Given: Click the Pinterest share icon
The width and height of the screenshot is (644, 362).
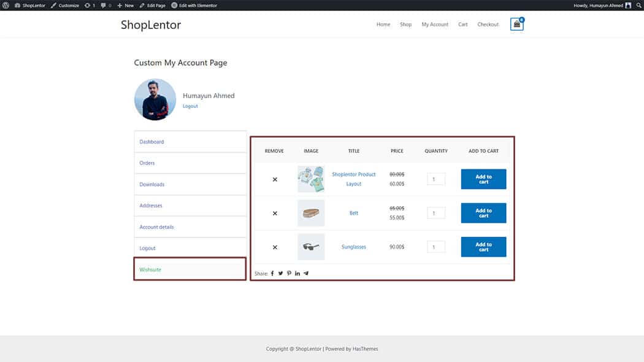Looking at the screenshot, I should [289, 274].
